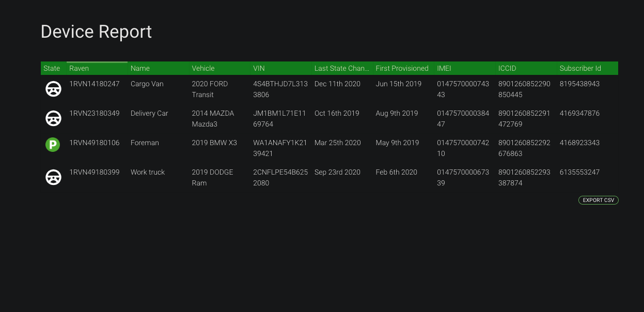This screenshot has height=312, width=644.
Task: Click the Name column header
Action: click(140, 68)
